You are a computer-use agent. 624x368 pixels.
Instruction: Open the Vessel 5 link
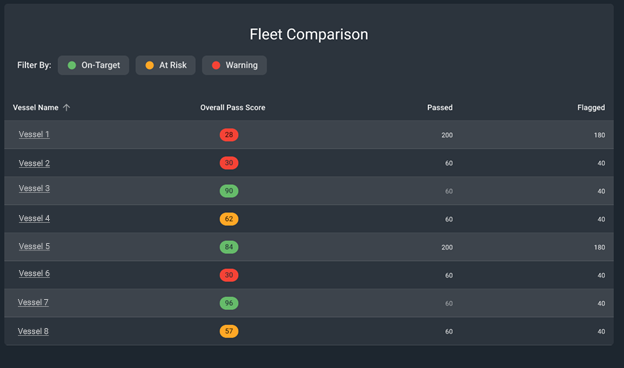[34, 246]
